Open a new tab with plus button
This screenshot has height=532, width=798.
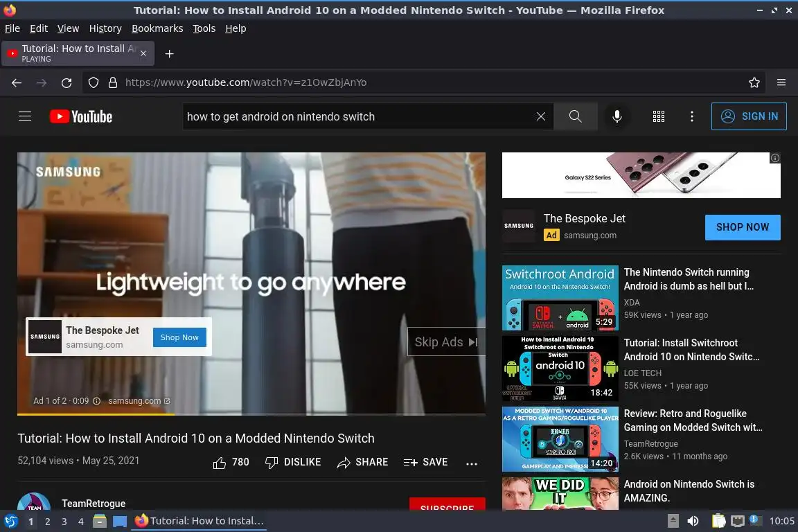170,54
